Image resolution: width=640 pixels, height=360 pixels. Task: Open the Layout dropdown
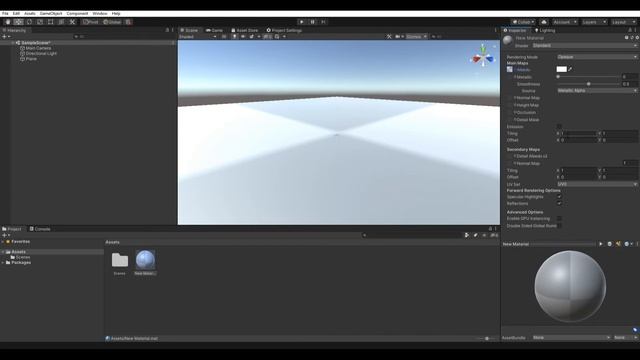click(x=623, y=22)
